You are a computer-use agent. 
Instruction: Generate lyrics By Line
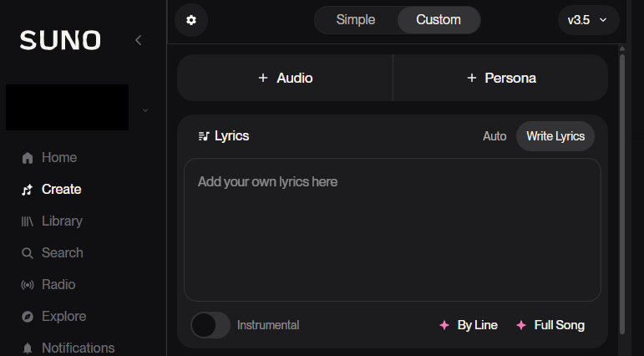pyautogui.click(x=469, y=325)
